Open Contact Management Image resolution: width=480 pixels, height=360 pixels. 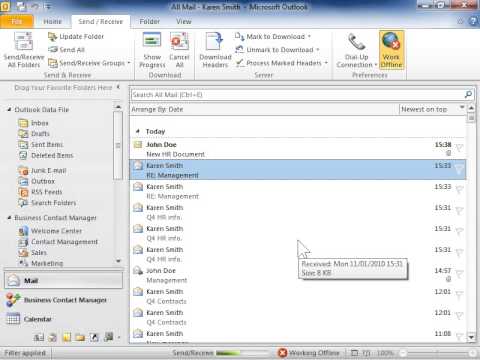(x=58, y=242)
